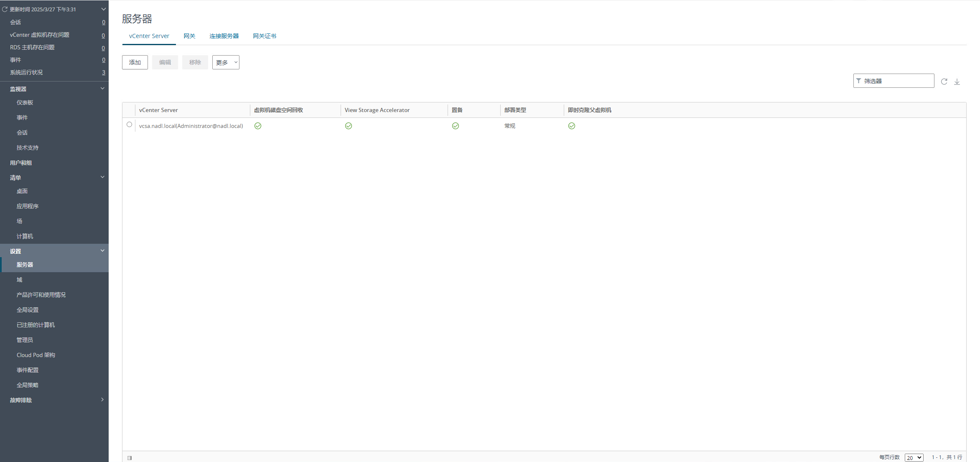Image resolution: width=980 pixels, height=462 pixels.
Task: Select 服务器 in the settings menu
Action: [25, 265]
